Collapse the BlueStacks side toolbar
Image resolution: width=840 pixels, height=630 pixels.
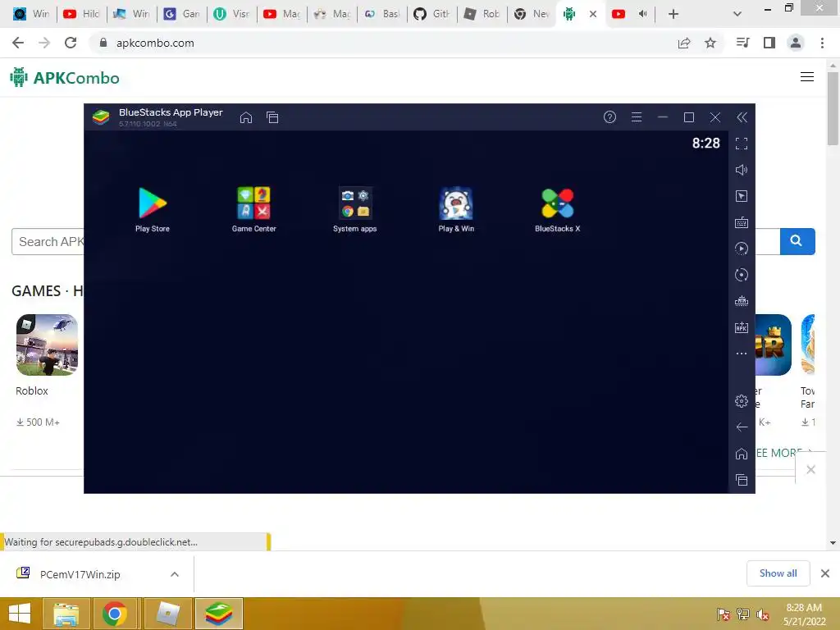[x=742, y=117]
